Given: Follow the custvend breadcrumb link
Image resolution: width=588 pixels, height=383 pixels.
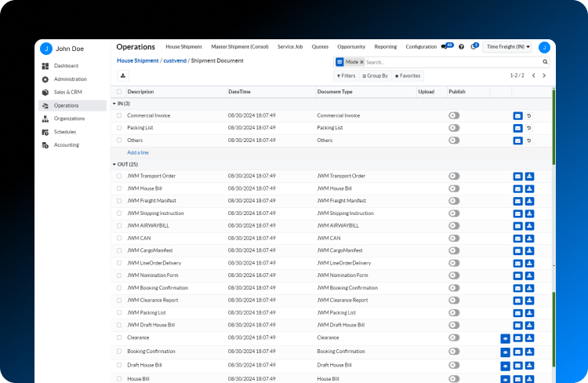Looking at the screenshot, I should [x=175, y=61].
